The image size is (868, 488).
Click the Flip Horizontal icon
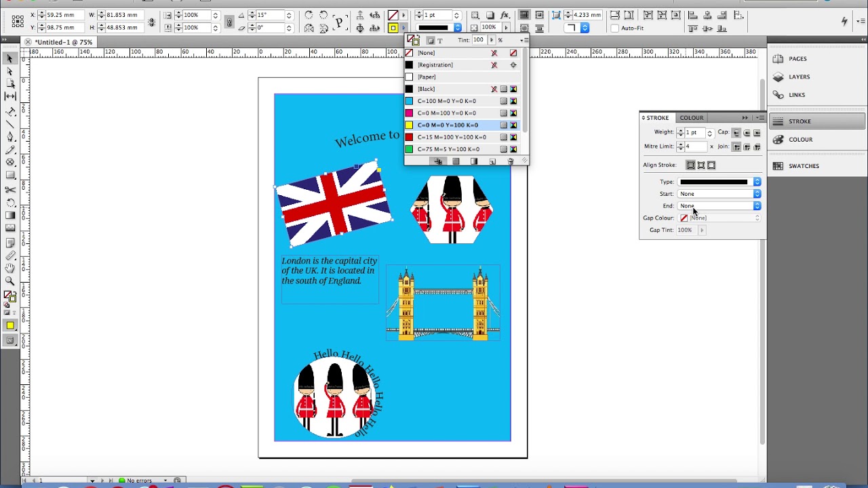[x=309, y=28]
